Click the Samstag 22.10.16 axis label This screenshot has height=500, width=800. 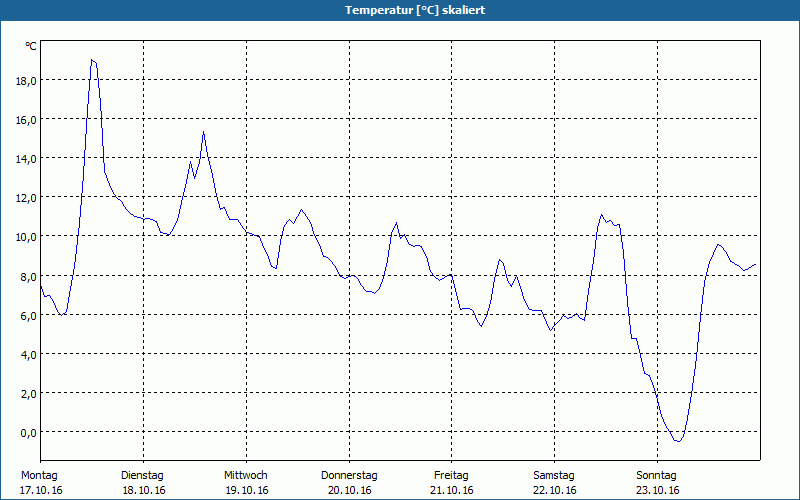click(555, 483)
